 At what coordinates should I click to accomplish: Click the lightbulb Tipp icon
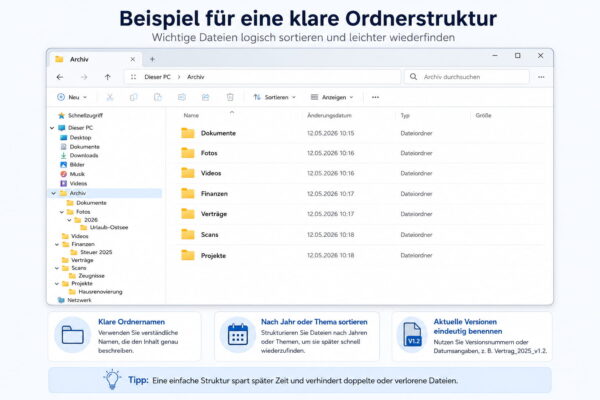pos(112,379)
